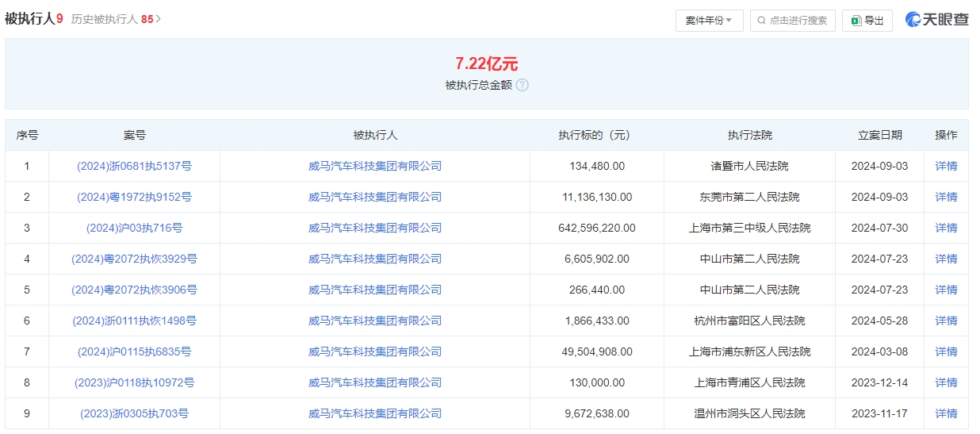Click the amount 9,672,638.00
This screenshot has width=980, height=434.
click(x=597, y=413)
